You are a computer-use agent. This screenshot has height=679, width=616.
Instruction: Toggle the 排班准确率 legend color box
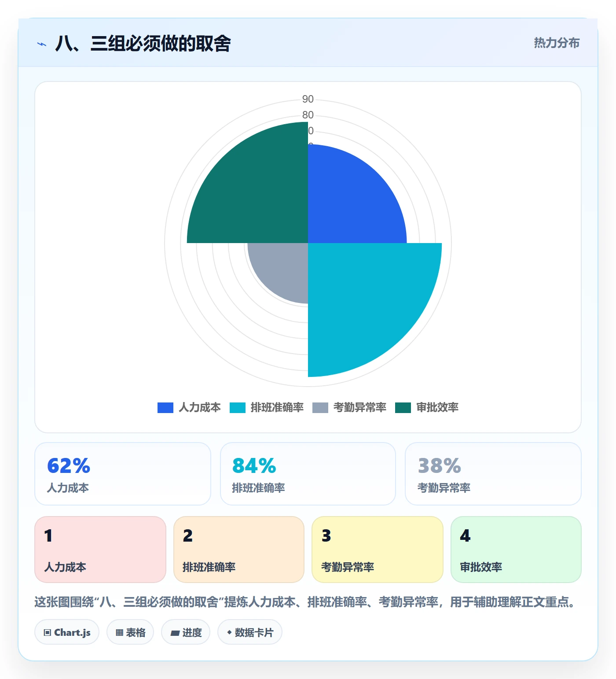[x=238, y=408]
